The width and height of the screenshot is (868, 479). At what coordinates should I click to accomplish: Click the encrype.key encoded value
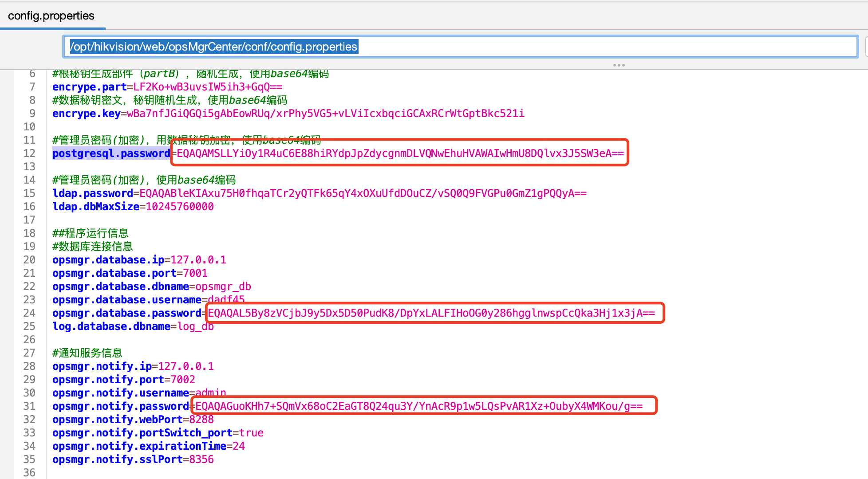click(325, 114)
